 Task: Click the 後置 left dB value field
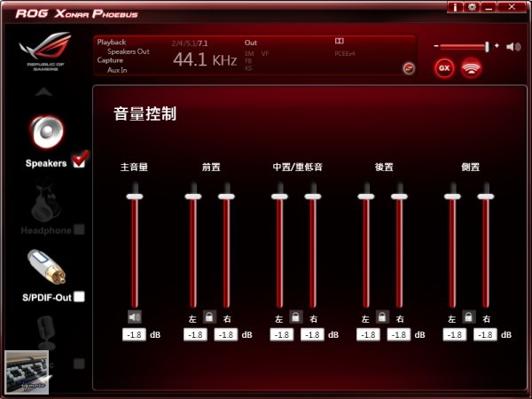click(369, 334)
